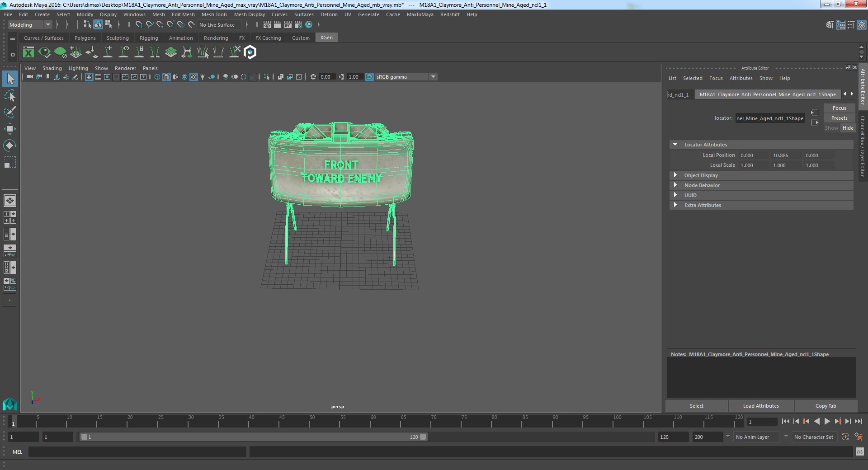This screenshot has width=868, height=470.
Task: Click XGen guide lock icon
Action: point(139,52)
